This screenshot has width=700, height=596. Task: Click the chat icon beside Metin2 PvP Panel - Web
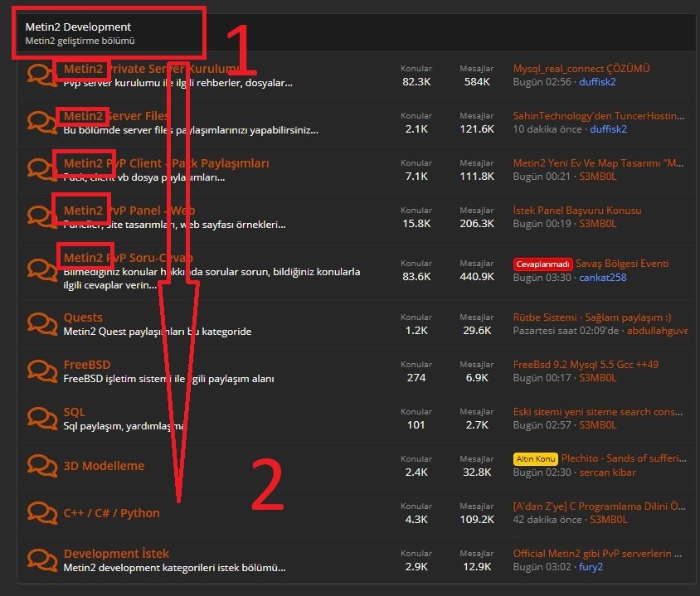(42, 217)
